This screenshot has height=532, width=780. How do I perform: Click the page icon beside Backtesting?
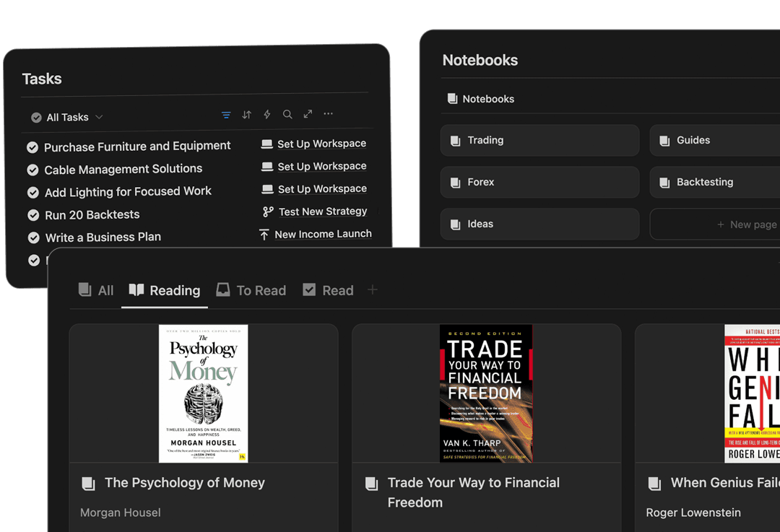[664, 183]
